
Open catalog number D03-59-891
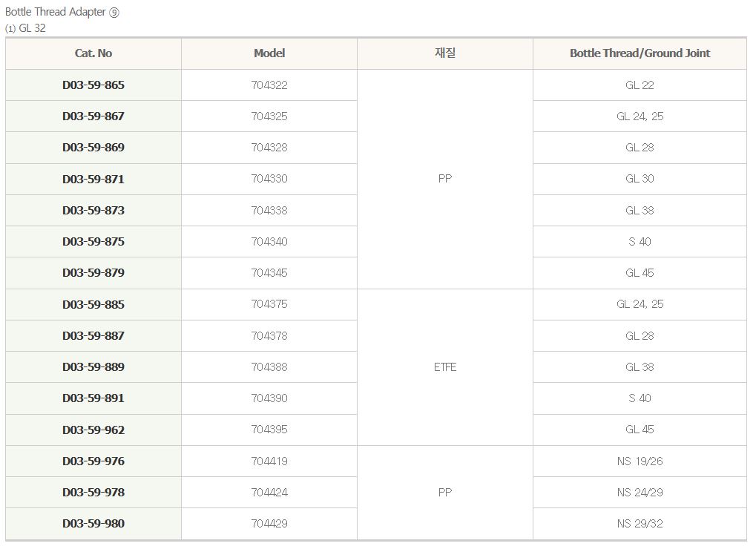(x=93, y=398)
